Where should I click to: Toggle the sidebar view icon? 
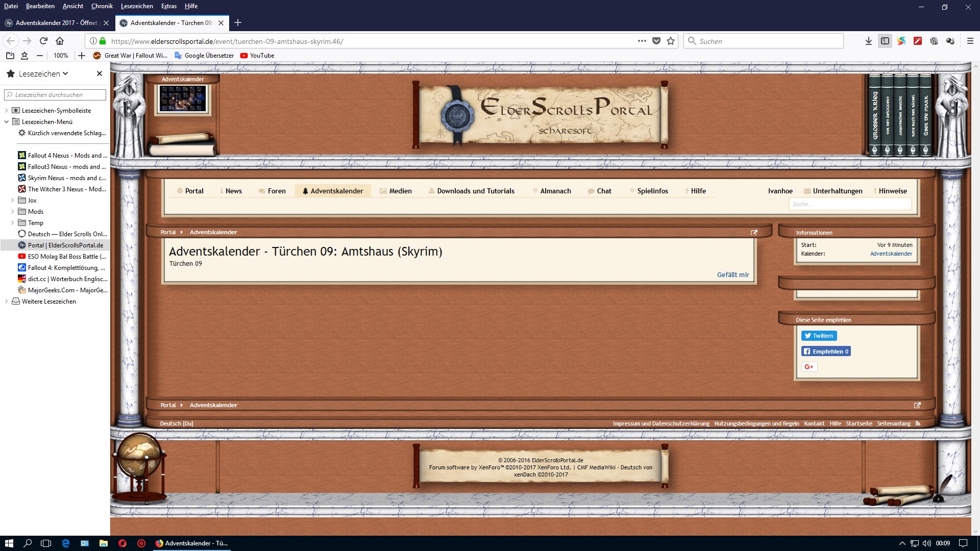[x=885, y=41]
